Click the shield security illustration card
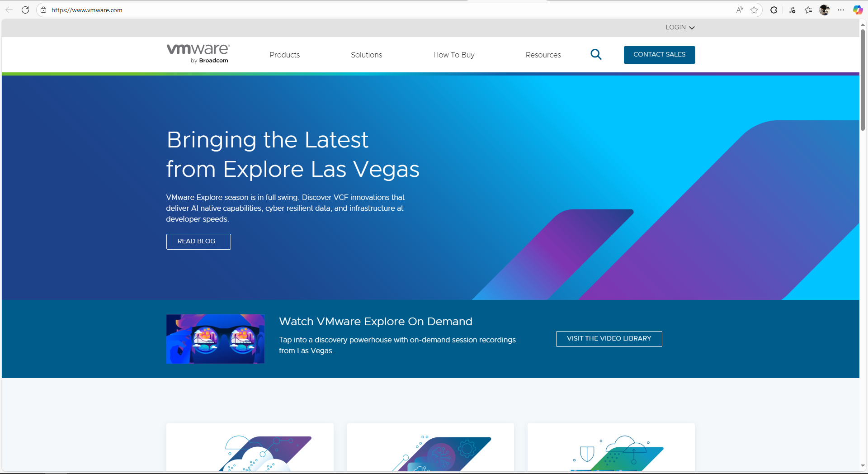This screenshot has width=868, height=474. (x=611, y=447)
